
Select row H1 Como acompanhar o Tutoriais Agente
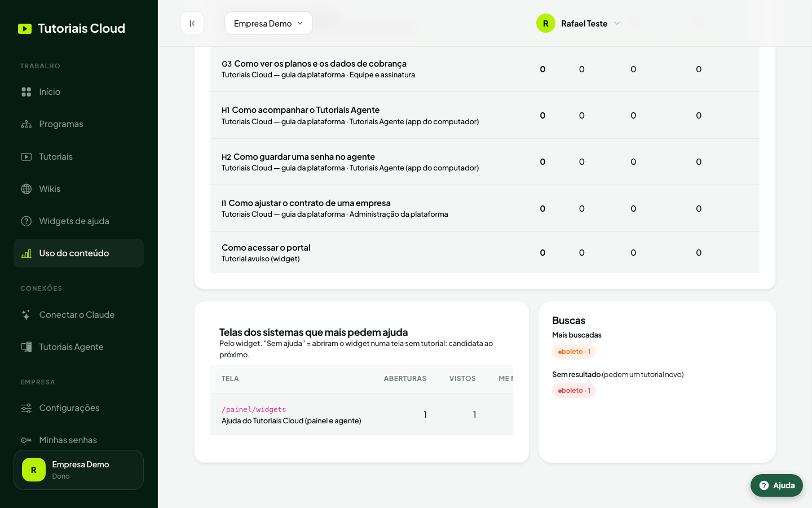(x=485, y=115)
